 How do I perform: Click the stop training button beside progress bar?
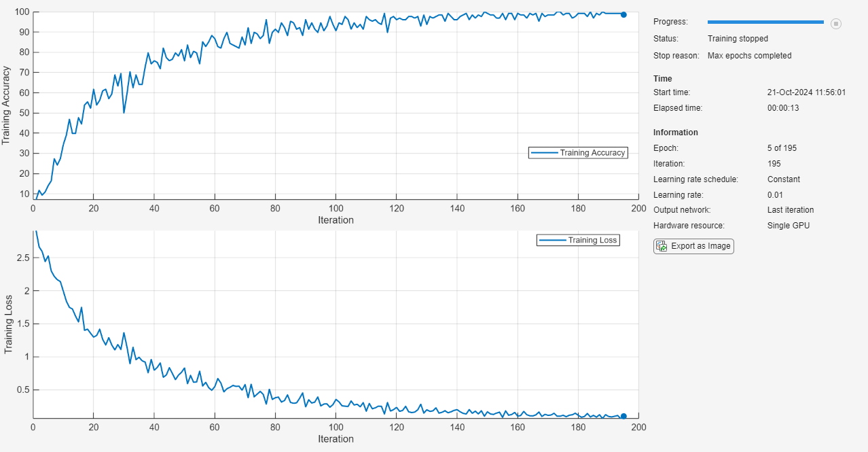[836, 24]
